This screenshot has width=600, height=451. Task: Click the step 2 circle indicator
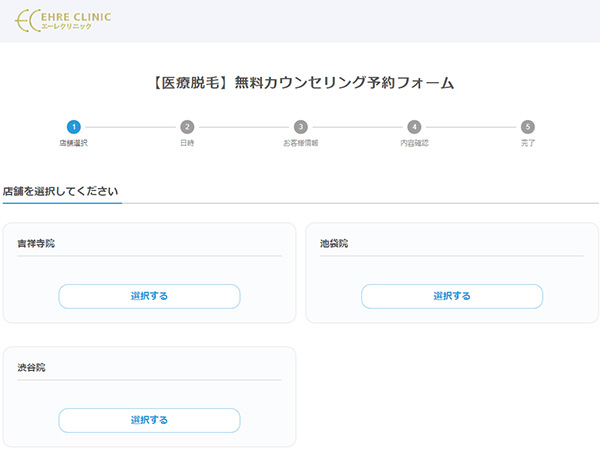[187, 127]
